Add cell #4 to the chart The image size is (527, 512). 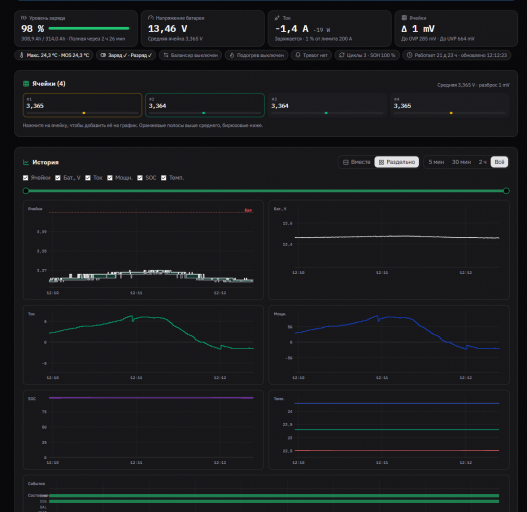[450, 105]
